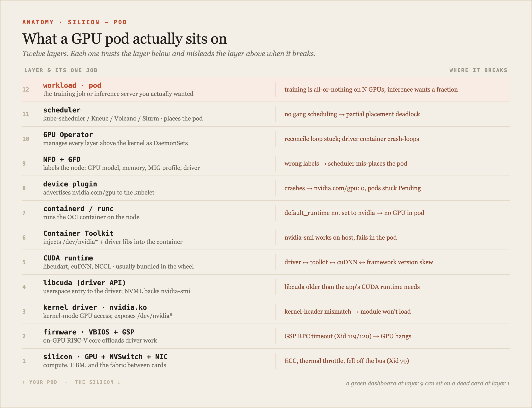Click the 'LAYER & ITS ONE JOB' column header

point(61,70)
